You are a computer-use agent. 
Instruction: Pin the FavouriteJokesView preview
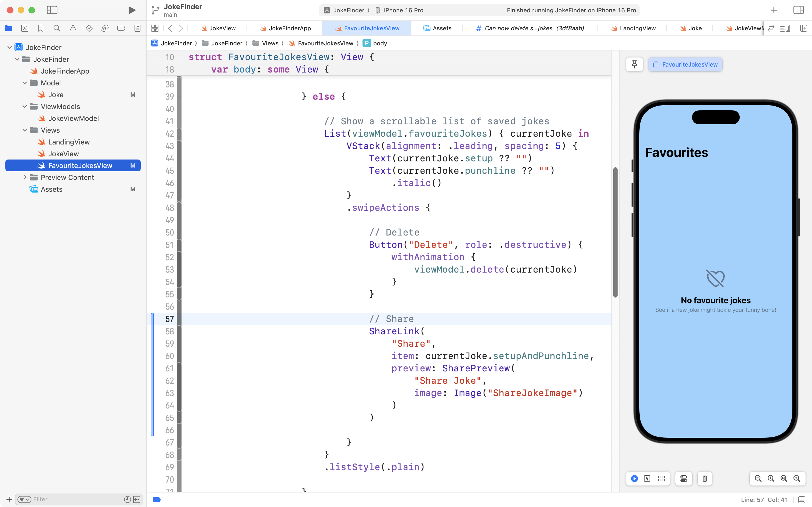tap(634, 64)
